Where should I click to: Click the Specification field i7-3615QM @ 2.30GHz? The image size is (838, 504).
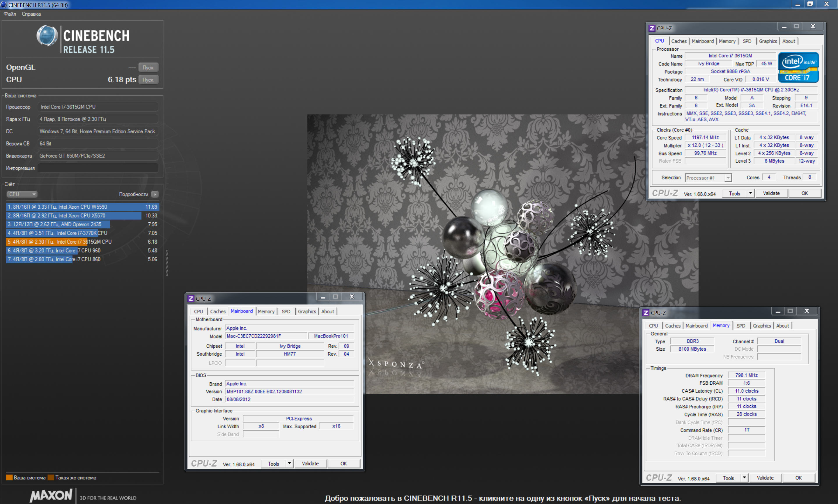pyautogui.click(x=751, y=90)
